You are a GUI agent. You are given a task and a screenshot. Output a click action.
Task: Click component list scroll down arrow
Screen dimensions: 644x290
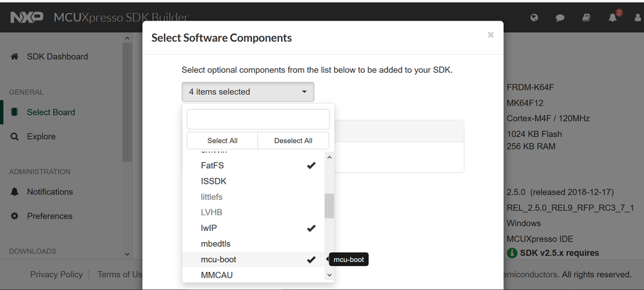[329, 275]
